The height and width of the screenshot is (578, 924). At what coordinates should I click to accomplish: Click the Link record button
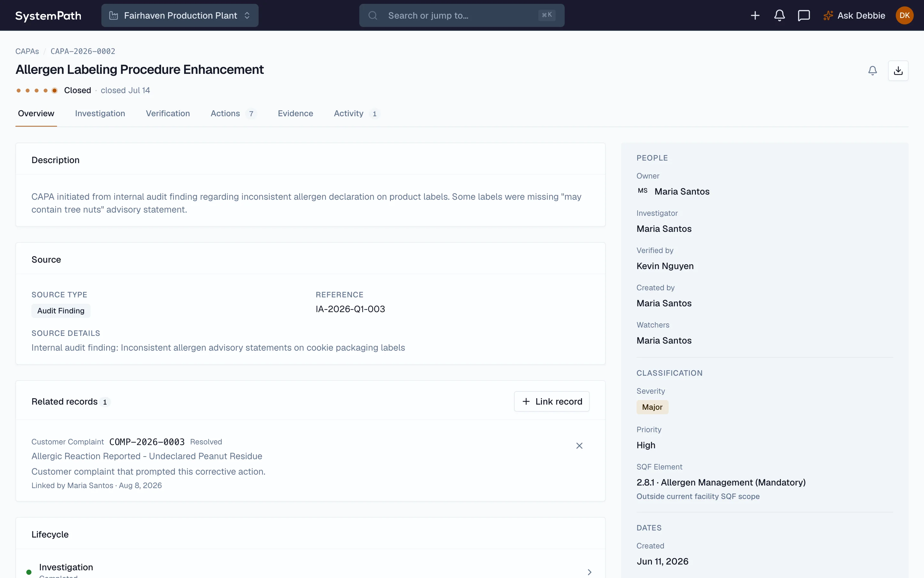(x=551, y=401)
